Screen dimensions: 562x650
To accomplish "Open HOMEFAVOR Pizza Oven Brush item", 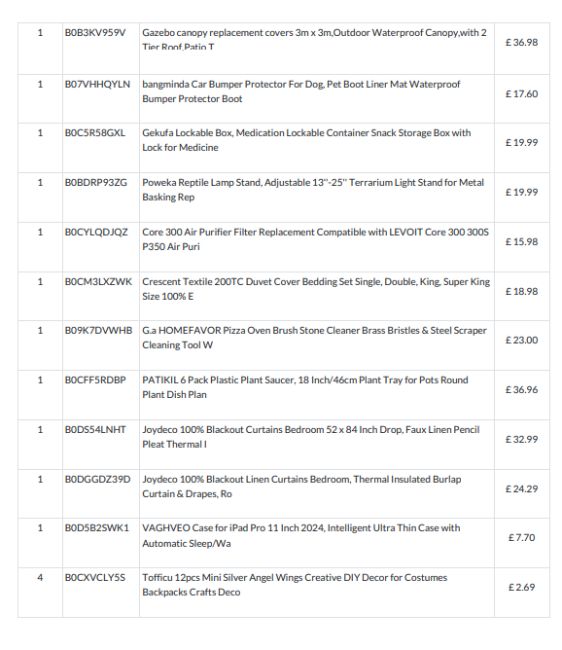I will (x=314, y=337).
